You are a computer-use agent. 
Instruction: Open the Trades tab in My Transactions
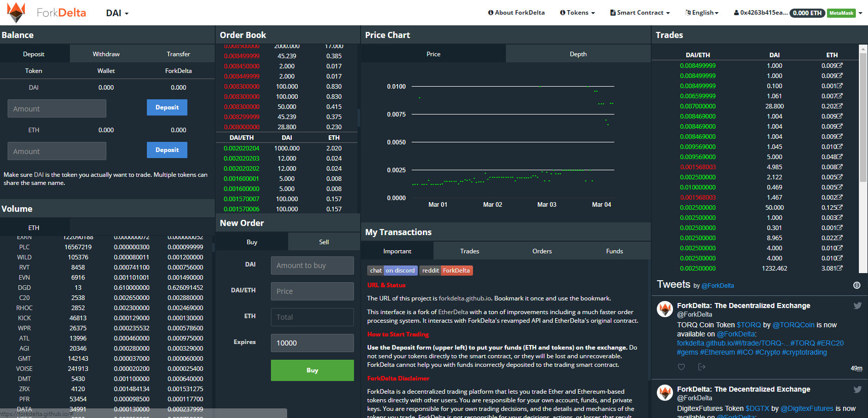click(469, 251)
